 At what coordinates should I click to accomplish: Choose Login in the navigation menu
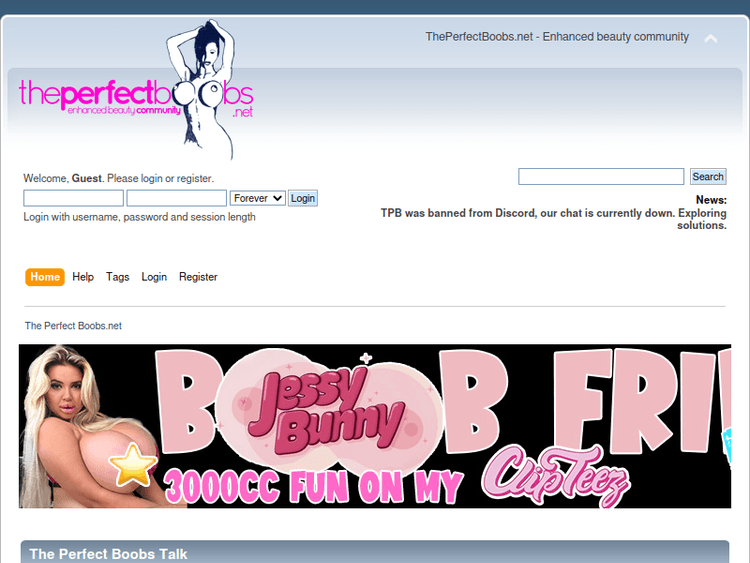coord(154,277)
